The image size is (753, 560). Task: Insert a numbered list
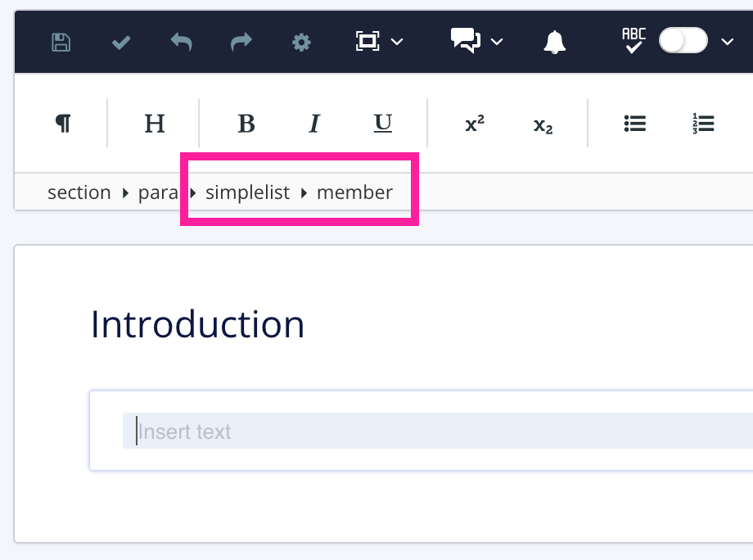[703, 123]
